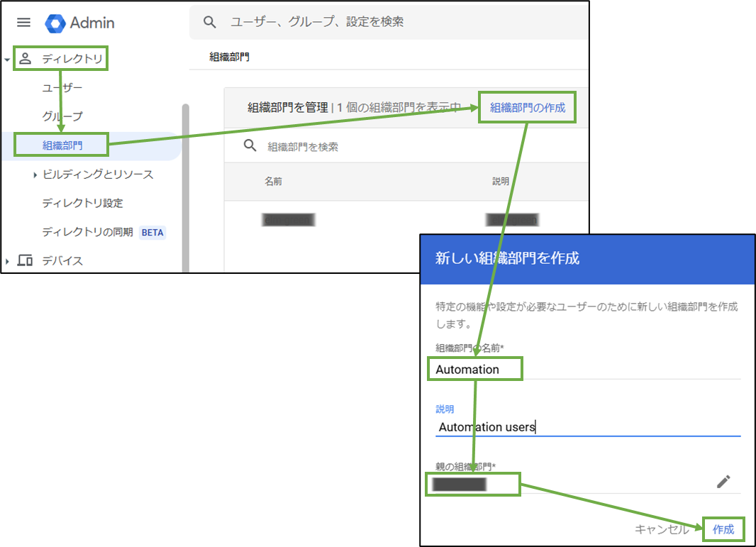Click the magnifier icon beside 組織部門を検索
This screenshot has width=756, height=547.
click(250, 145)
